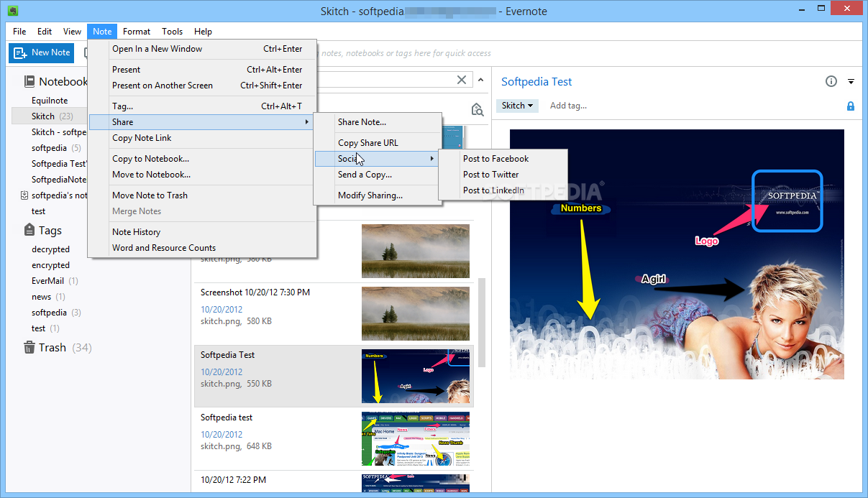Screen dimensions: 868x498
Task: Clear the search with X icon
Action: (x=462, y=80)
